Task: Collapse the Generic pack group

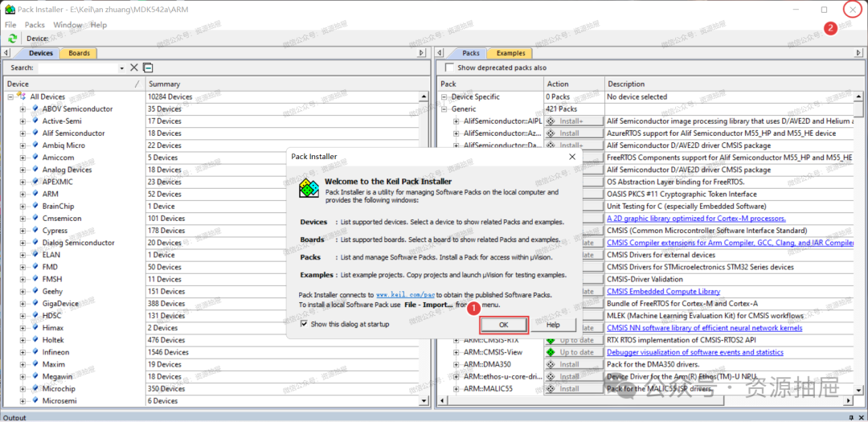Action: pyautogui.click(x=444, y=109)
